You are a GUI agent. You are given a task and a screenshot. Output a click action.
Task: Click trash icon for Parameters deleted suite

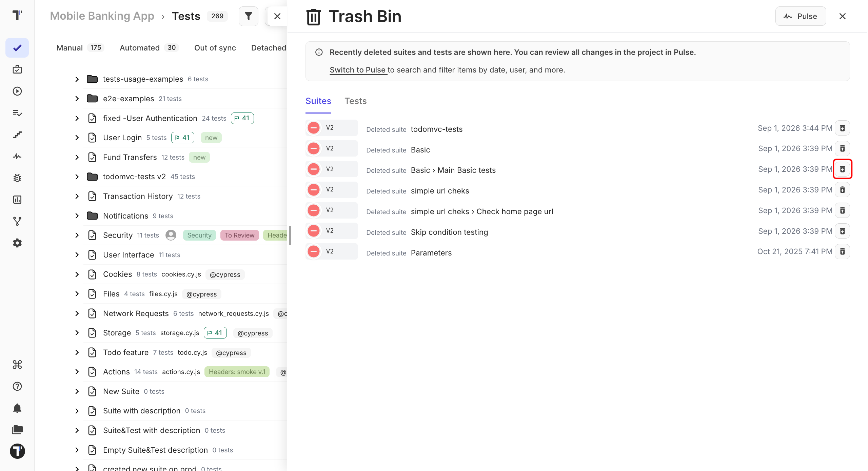click(842, 251)
